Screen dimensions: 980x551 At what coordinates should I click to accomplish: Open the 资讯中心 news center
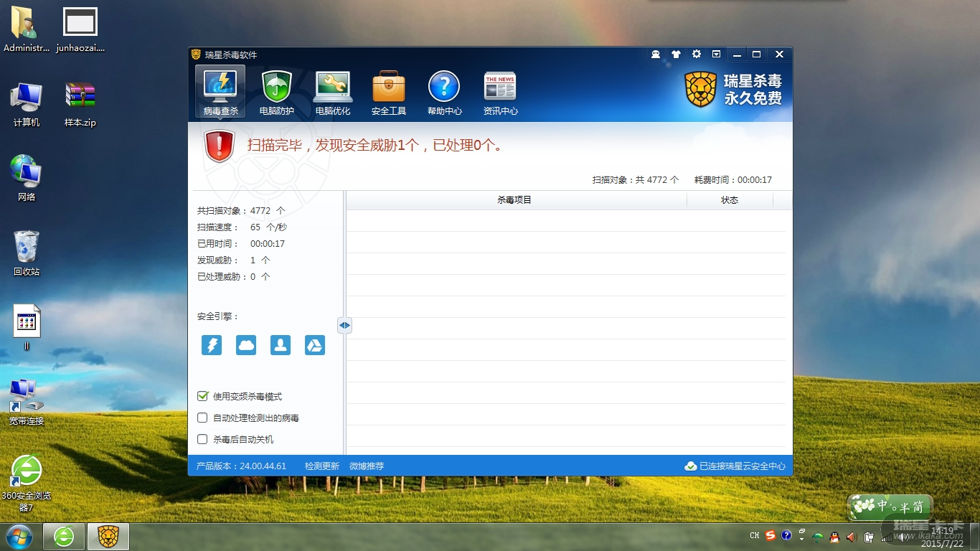point(500,92)
